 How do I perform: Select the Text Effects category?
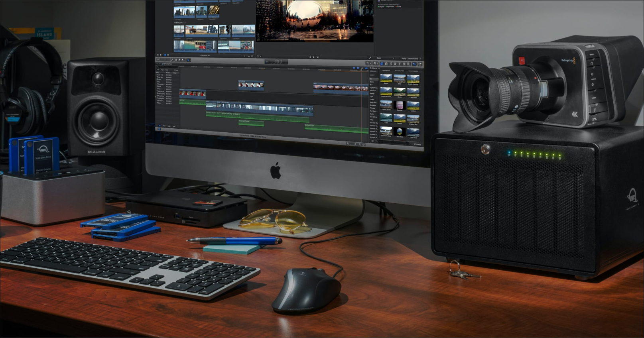click(x=374, y=117)
